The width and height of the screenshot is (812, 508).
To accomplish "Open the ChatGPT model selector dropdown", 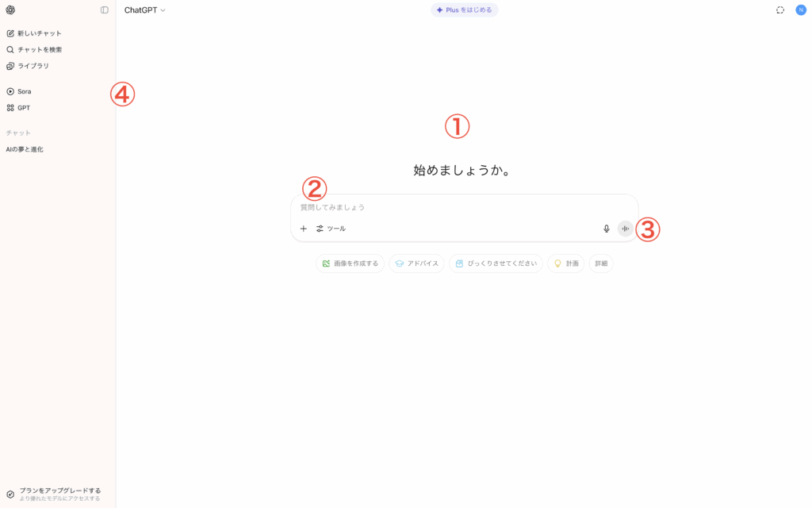I will coord(145,10).
